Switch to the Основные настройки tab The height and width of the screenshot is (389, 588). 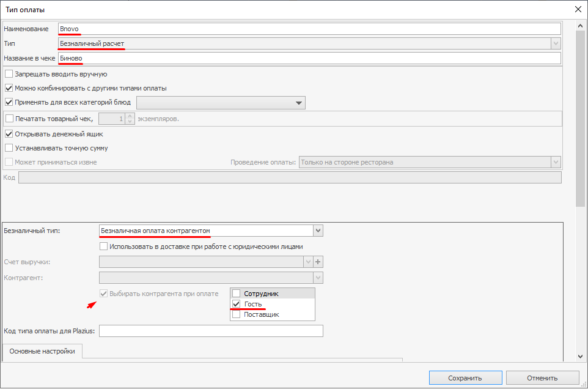tap(42, 351)
